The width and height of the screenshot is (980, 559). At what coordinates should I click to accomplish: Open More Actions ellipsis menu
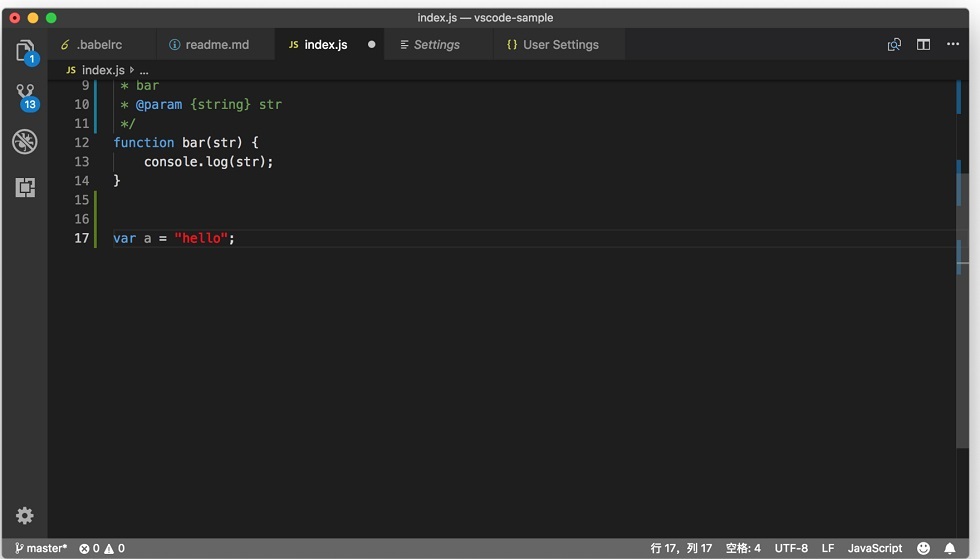point(952,44)
